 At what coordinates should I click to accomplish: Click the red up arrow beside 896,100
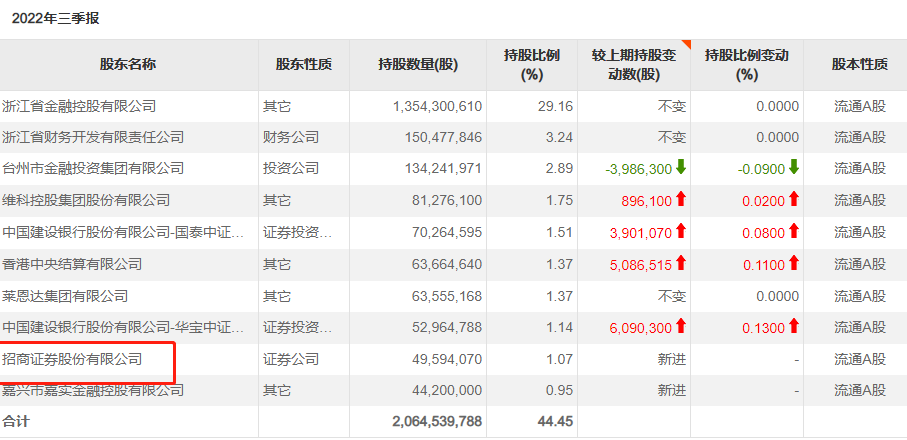click(x=680, y=200)
